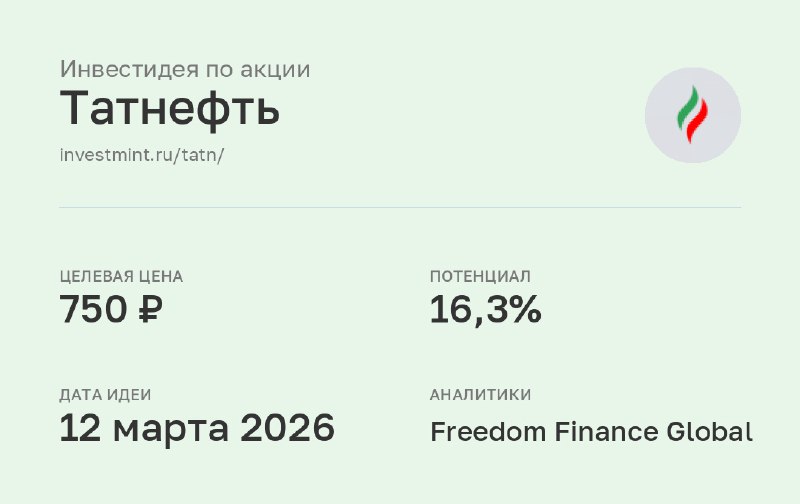The height and width of the screenshot is (504, 800).
Task: Click the red flame of the logo
Action: [697, 120]
